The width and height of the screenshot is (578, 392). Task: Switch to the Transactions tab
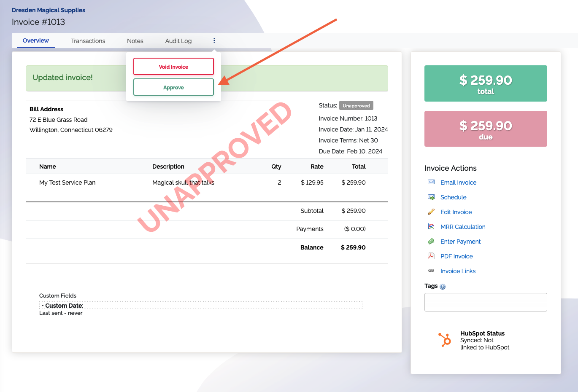88,40
